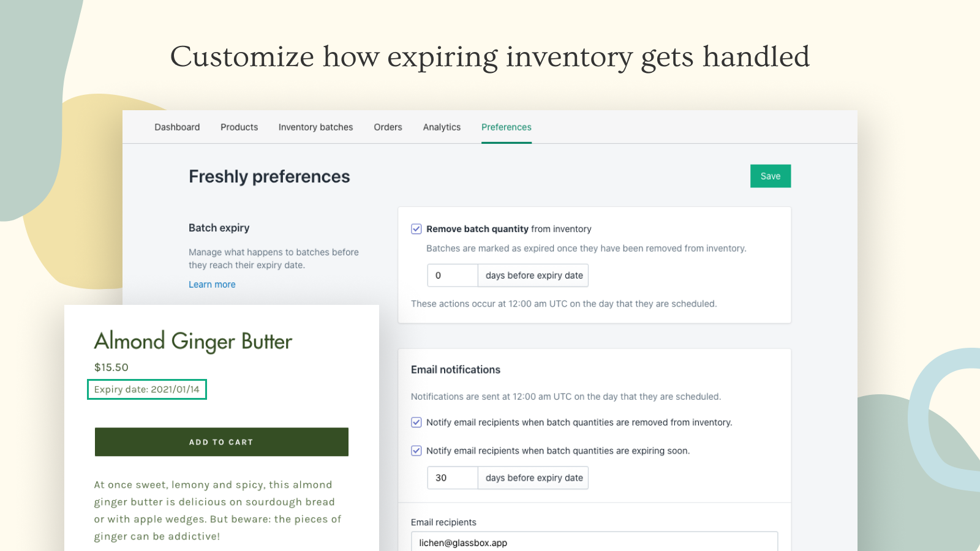Click the Save button
Image resolution: width=980 pixels, height=551 pixels.
[770, 176]
